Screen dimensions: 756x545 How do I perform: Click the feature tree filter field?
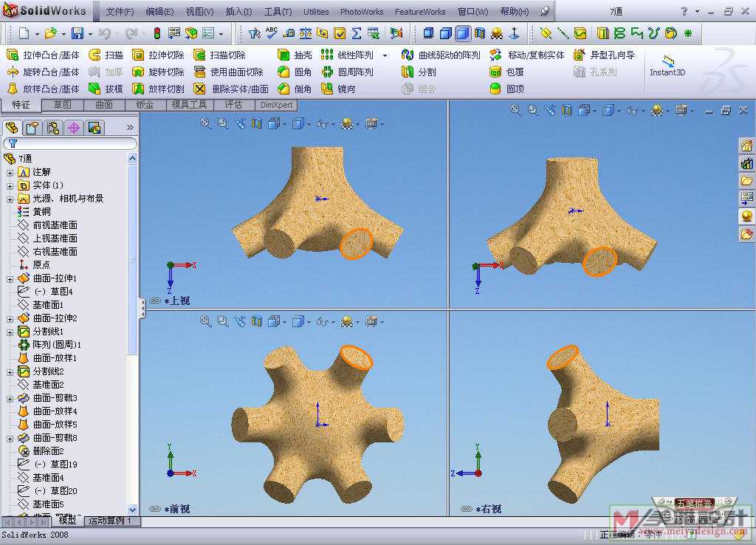70,143
